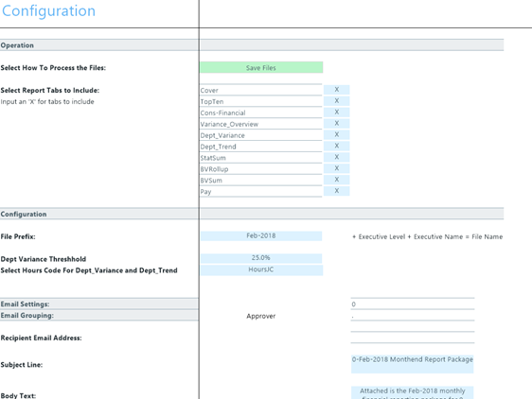Viewport: 532px width, 399px height.
Task: Toggle the X mark for BVRollup tab
Action: [337, 168]
